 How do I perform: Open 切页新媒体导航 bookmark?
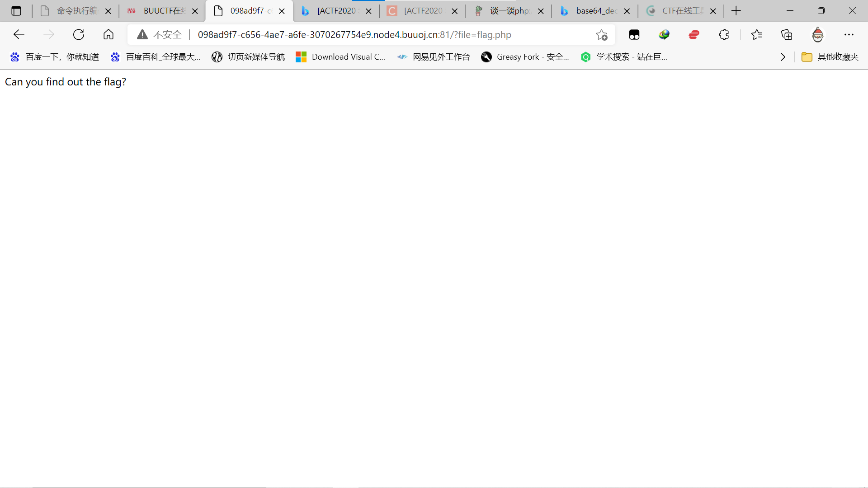pos(248,57)
